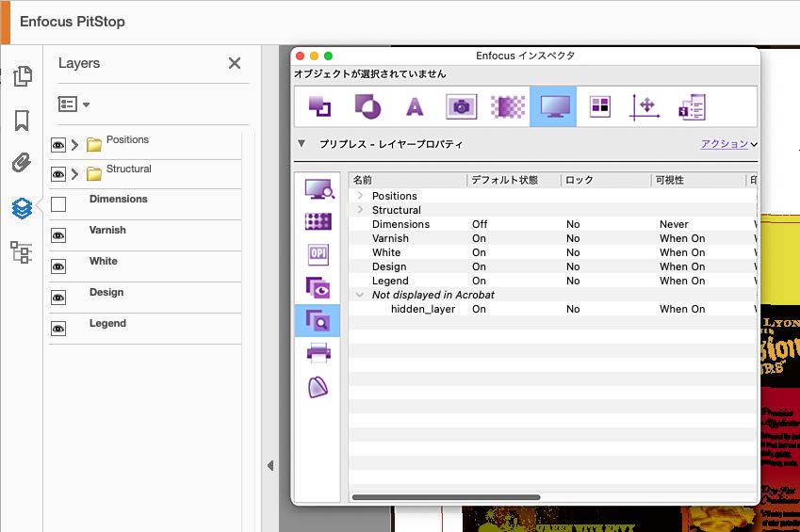Viewport: 800px width, 532px height.
Task: Open the Bookmarks panel icon
Action: pos(22,121)
